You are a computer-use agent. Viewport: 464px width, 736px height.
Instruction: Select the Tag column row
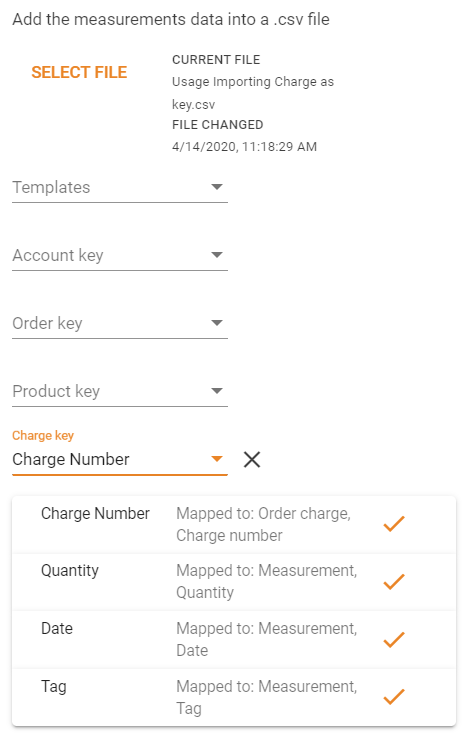[234, 698]
